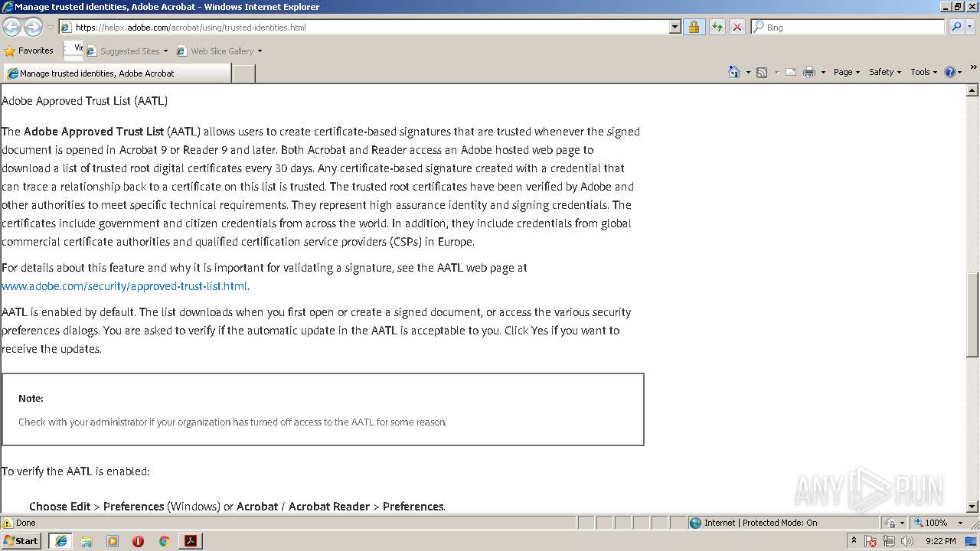This screenshot has width=980, height=551.
Task: Open Windows Media Player in taskbar
Action: pos(113,541)
